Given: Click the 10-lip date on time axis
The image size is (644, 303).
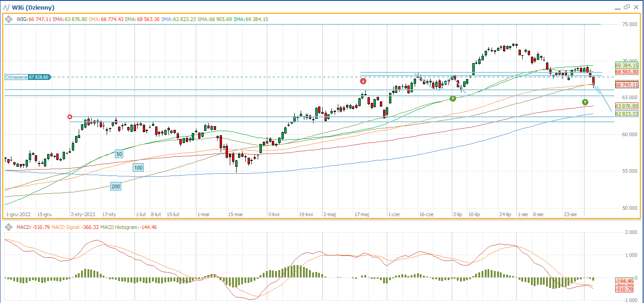Looking at the screenshot, I should [474, 214].
